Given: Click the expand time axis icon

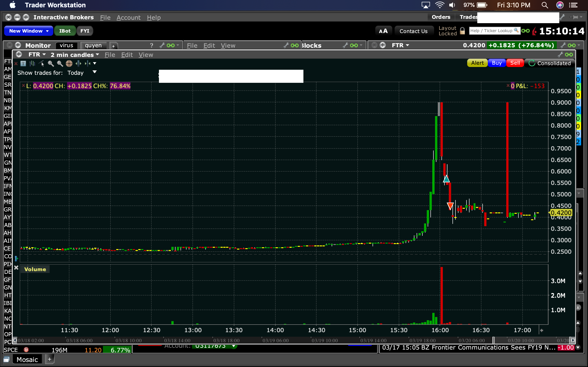Looking at the screenshot, I should coord(79,64).
